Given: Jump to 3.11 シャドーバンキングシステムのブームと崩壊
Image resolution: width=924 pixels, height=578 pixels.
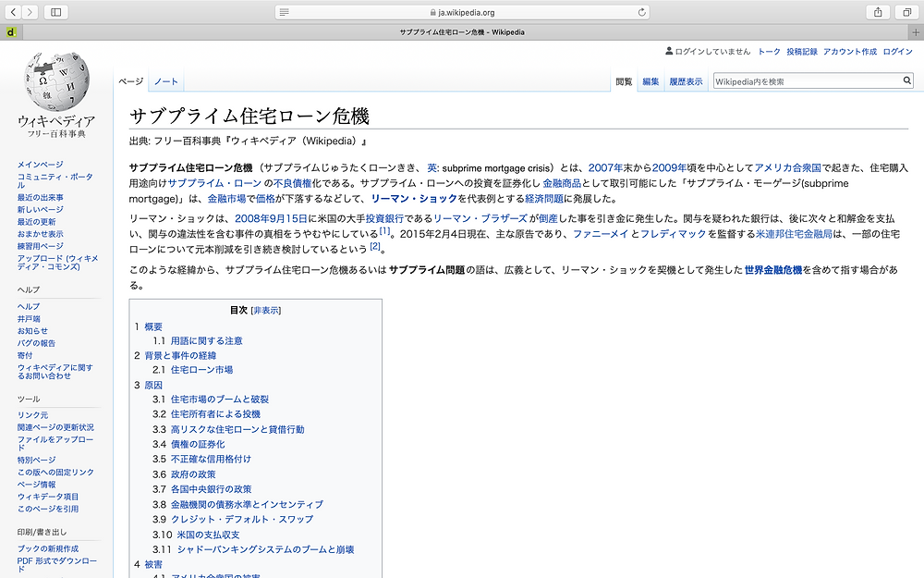Looking at the screenshot, I should coord(253,549).
